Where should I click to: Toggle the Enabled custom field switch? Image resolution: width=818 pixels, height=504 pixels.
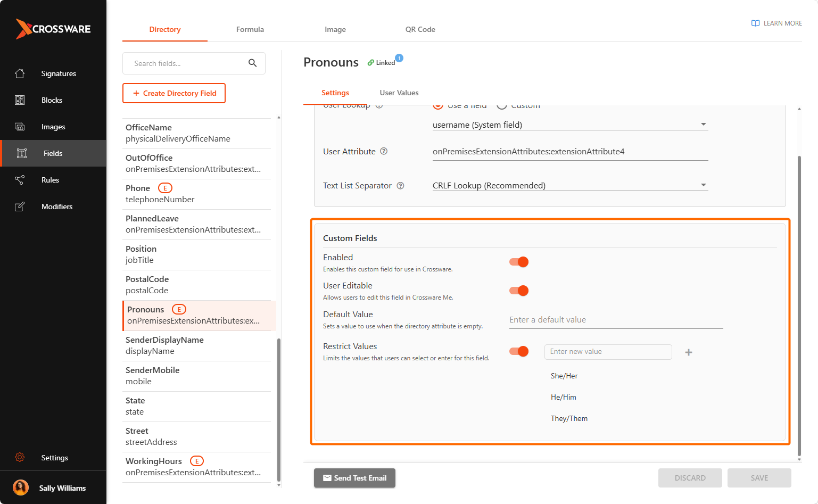point(519,262)
